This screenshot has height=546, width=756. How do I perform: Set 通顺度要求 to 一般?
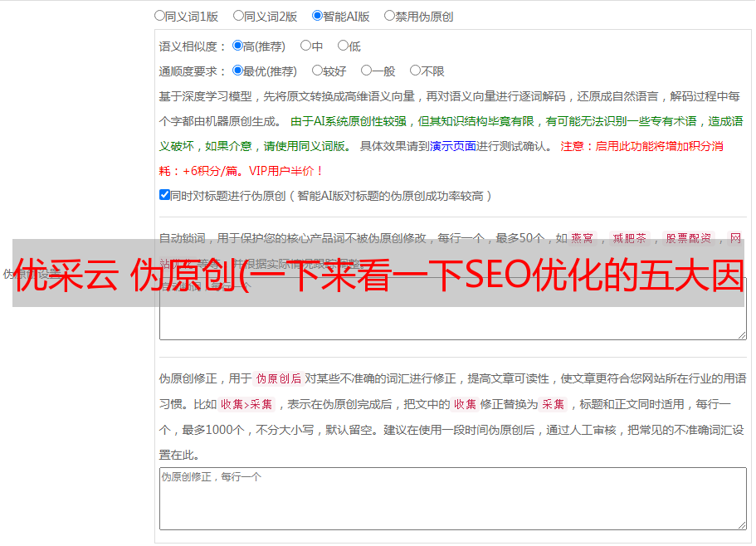(367, 71)
